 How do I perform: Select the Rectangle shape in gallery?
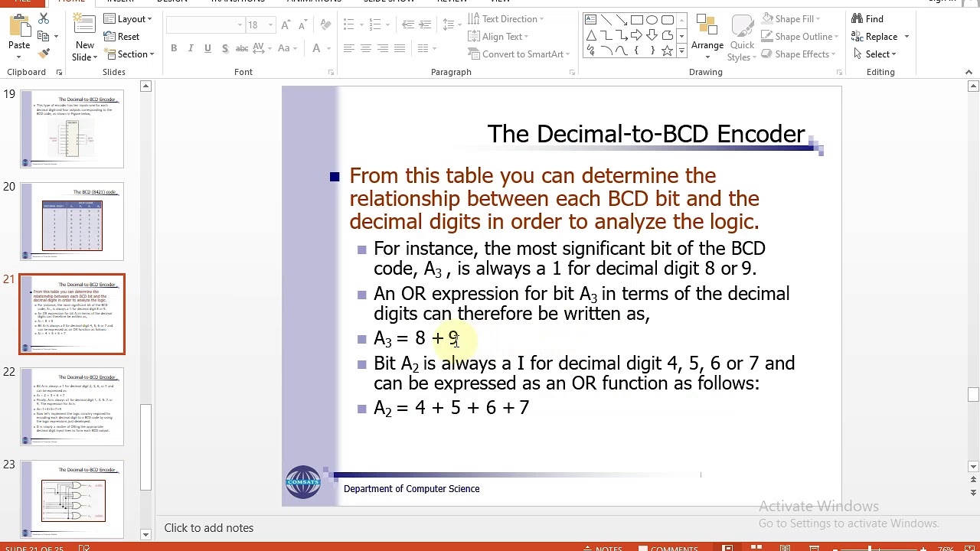tap(636, 20)
